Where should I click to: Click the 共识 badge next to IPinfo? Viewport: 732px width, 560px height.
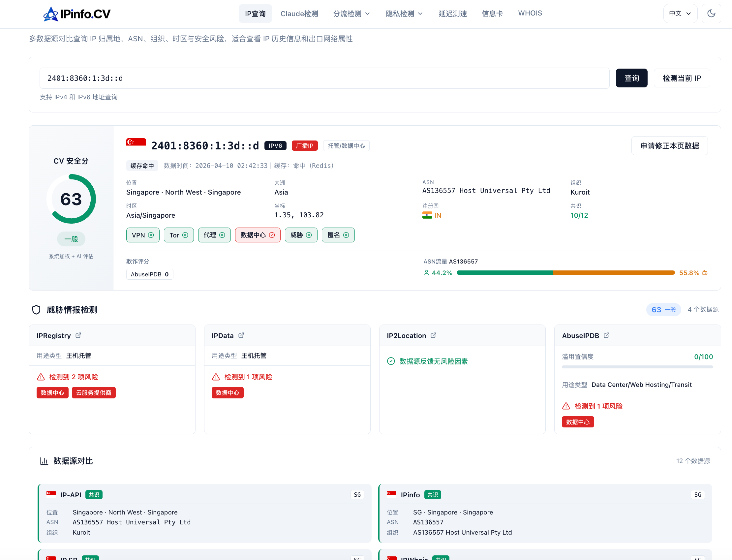coord(433,495)
